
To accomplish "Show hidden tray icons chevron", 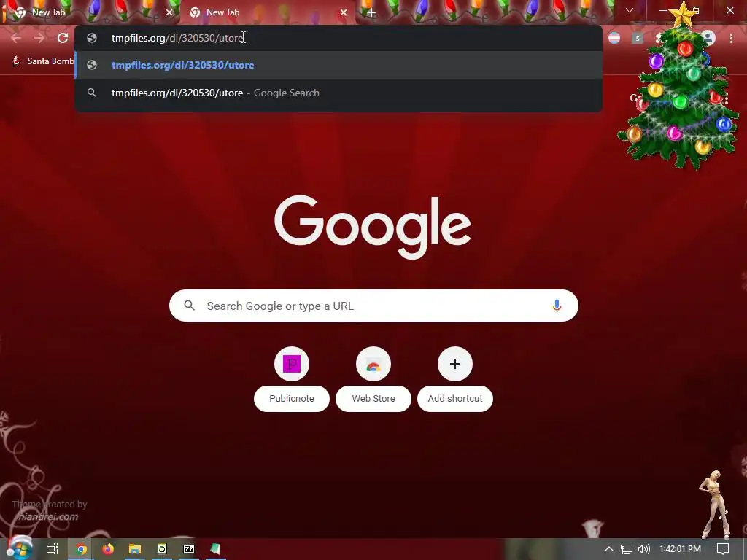I will click(x=609, y=549).
